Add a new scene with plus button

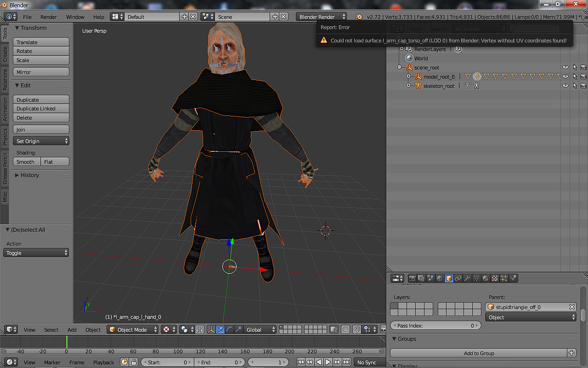275,17
